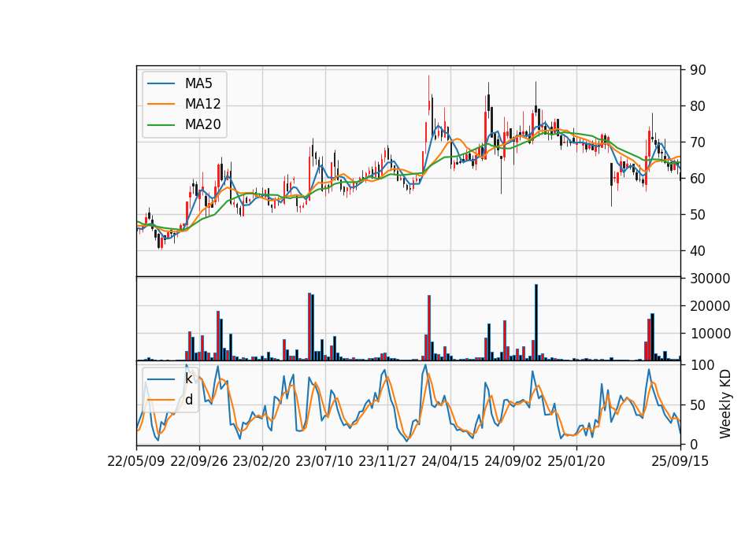This screenshot has height=543, width=756.
Task: Click the 22/05/09 date tick label
Action: click(136, 461)
